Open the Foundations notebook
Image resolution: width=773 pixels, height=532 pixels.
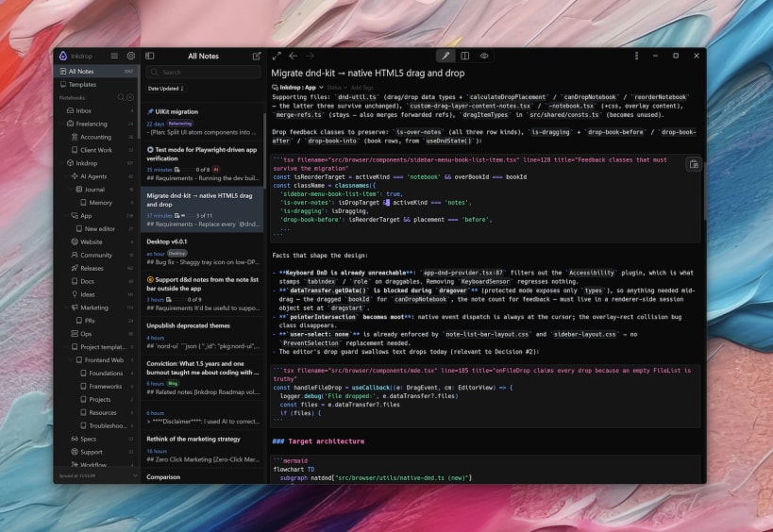(96, 374)
